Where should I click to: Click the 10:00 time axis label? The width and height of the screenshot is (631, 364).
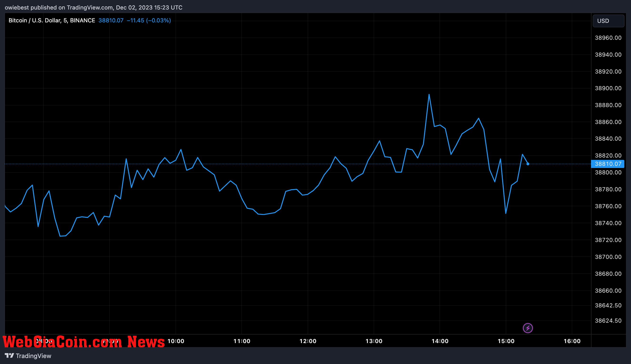coord(176,341)
